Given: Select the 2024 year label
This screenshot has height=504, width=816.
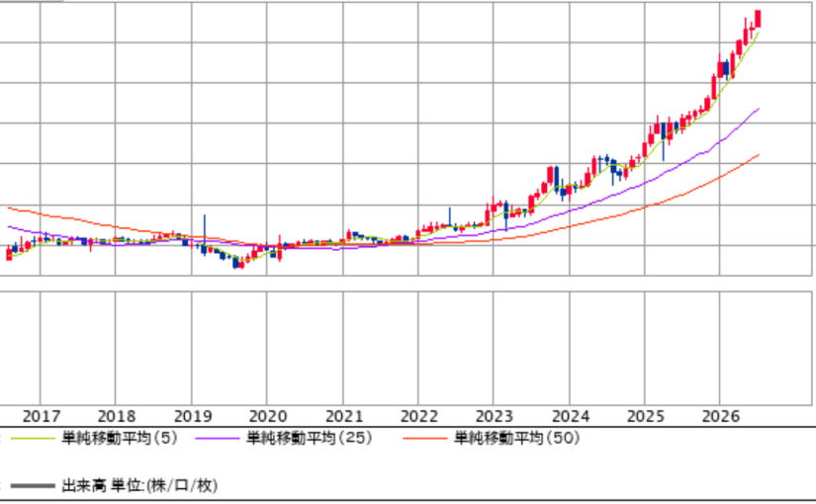Looking at the screenshot, I should (x=571, y=417).
